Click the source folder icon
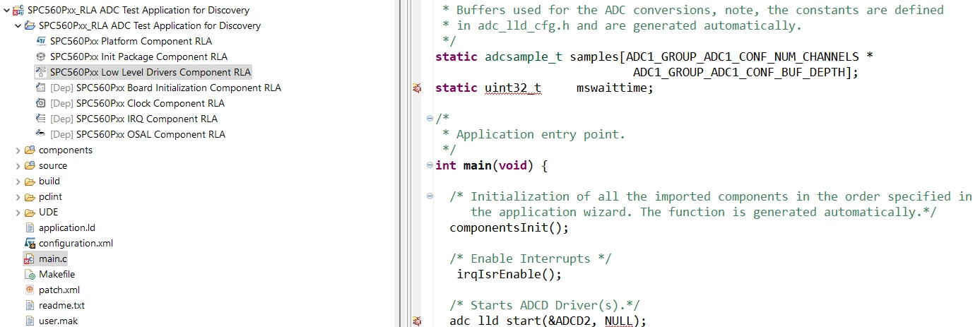 click(x=30, y=165)
